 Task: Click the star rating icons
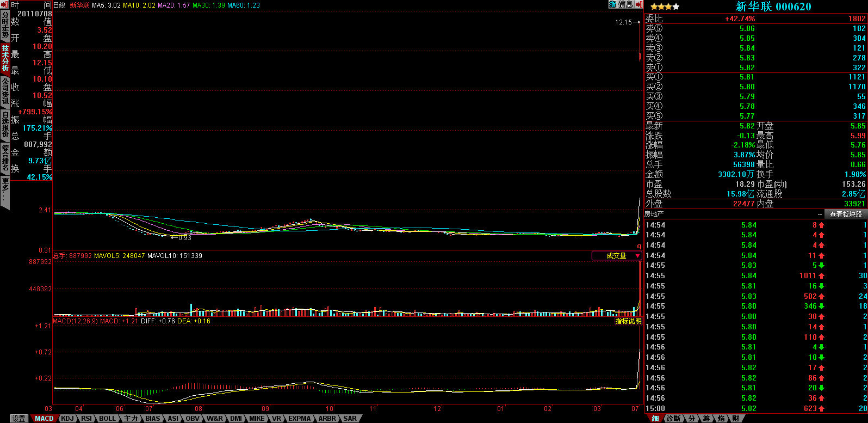(665, 7)
